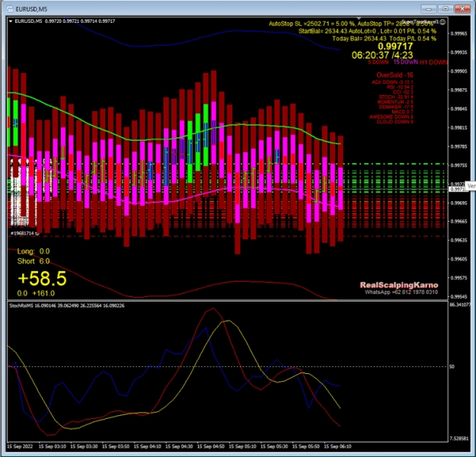476x457 pixels.
Task: Click the CCI -52 row
Action: point(403,92)
